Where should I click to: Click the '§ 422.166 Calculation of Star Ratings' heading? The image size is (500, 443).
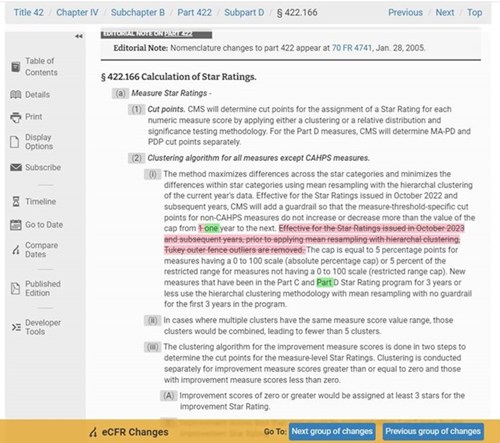pyautogui.click(x=179, y=77)
